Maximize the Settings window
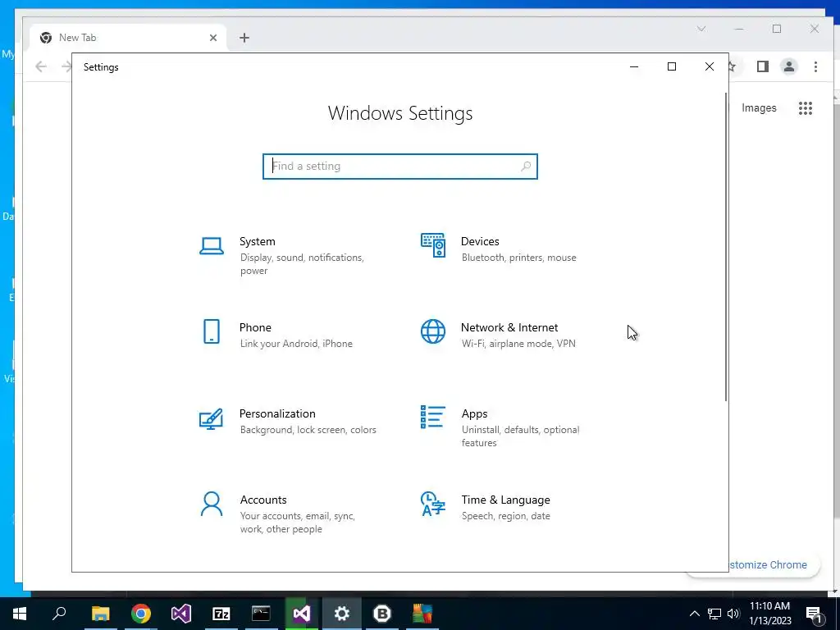This screenshot has height=630, width=840. click(672, 67)
